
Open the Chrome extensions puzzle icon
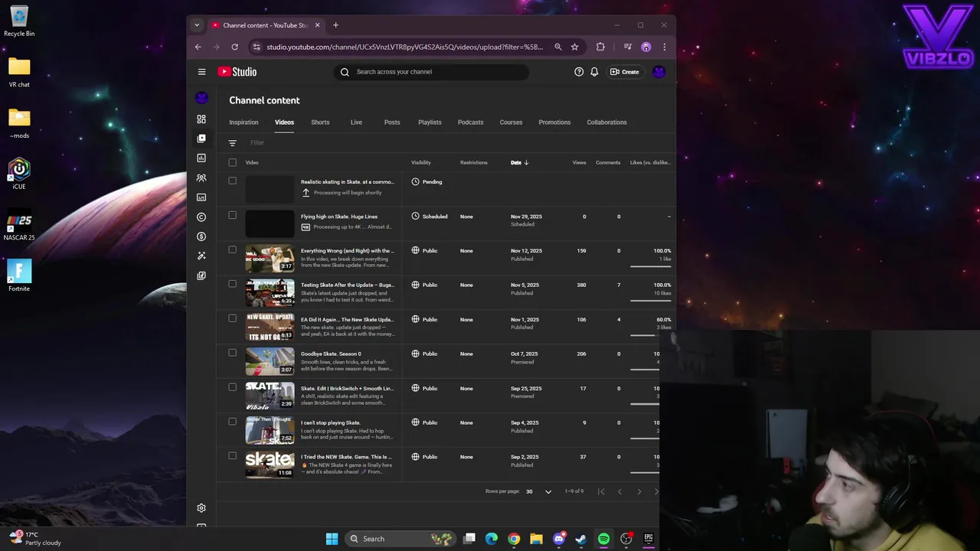point(600,47)
